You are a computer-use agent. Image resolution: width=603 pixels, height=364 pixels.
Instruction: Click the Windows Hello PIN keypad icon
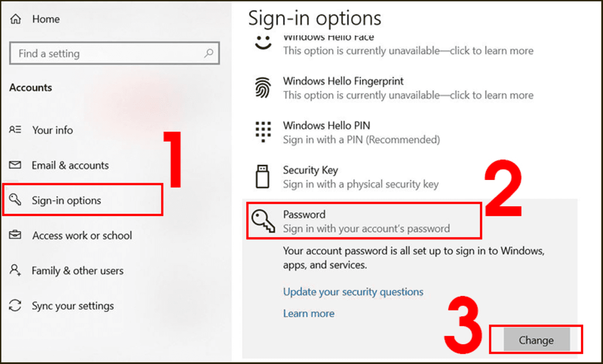point(262,132)
